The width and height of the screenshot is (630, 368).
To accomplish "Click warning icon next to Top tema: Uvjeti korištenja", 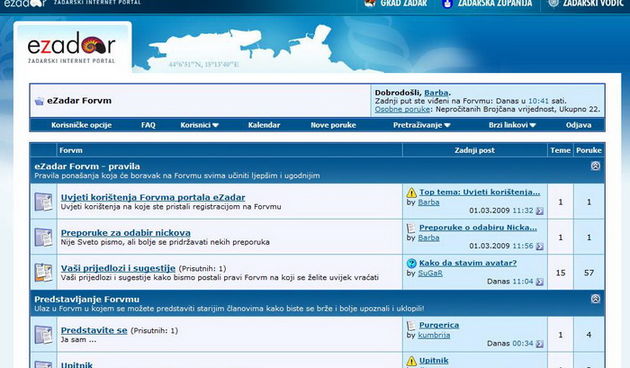I will click(411, 192).
